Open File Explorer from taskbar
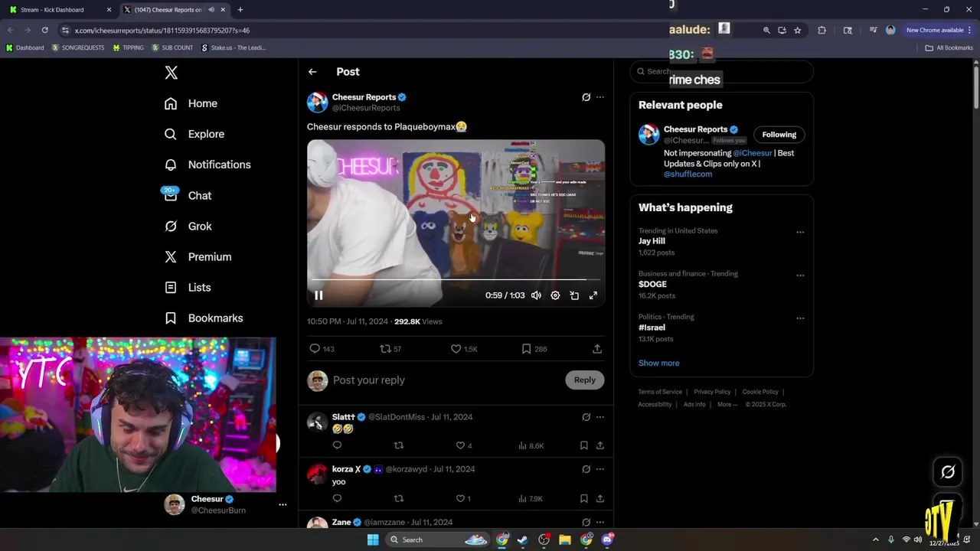The height and width of the screenshot is (551, 980). [x=565, y=540]
